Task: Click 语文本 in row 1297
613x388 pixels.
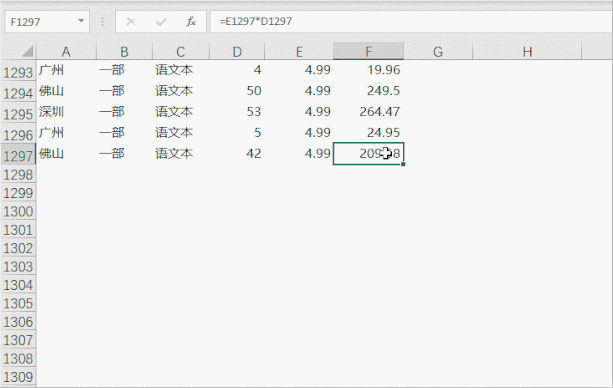Action: point(174,153)
